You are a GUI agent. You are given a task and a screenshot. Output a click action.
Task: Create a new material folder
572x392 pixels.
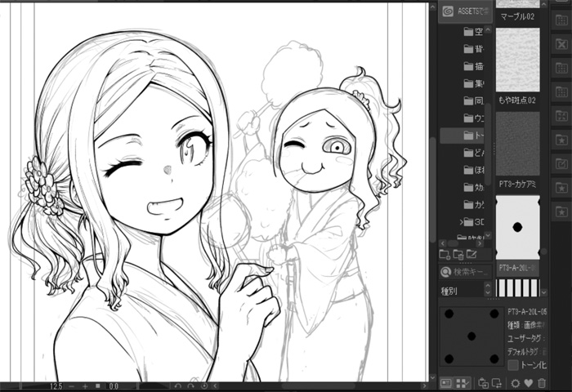[x=445, y=254]
